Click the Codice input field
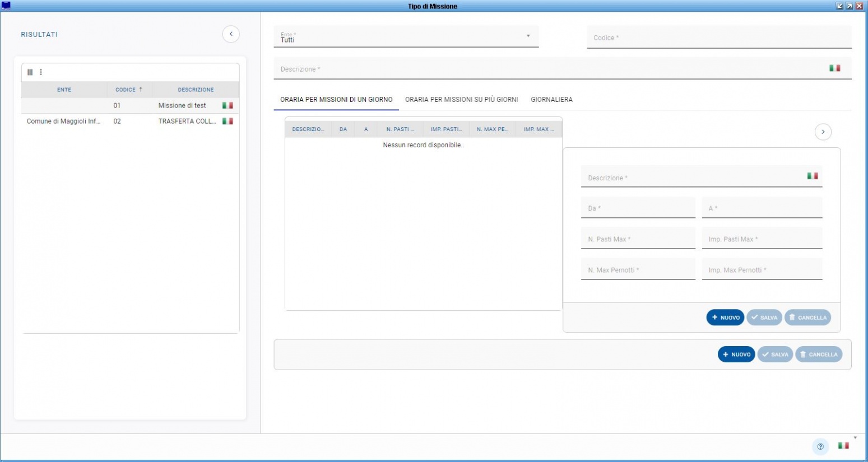The width and height of the screenshot is (868, 462). point(718,38)
